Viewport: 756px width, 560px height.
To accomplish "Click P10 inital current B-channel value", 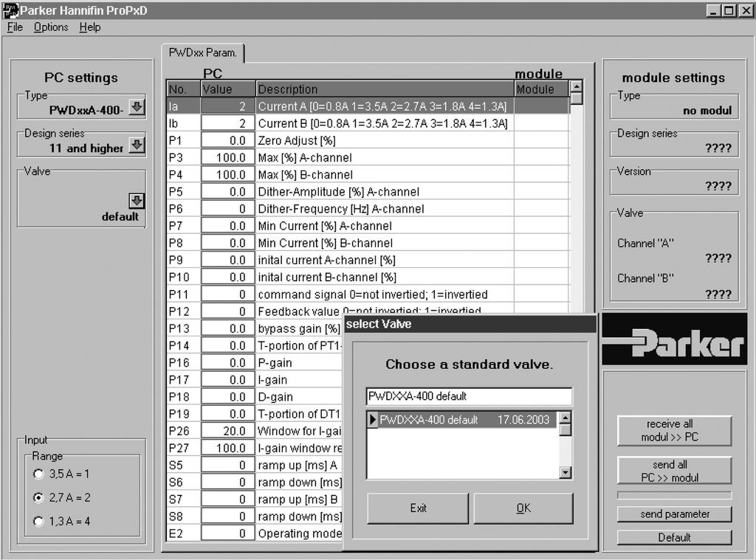I will tap(227, 277).
